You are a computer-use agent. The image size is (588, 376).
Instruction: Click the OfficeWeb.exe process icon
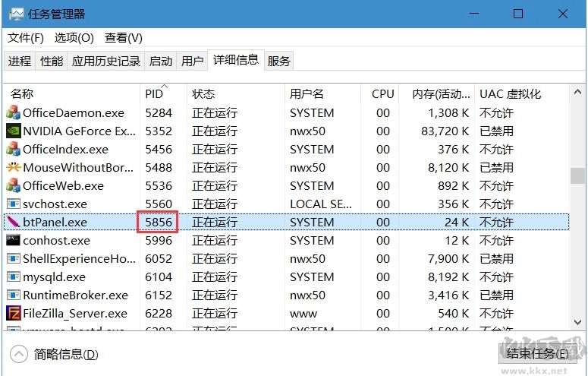coord(13,185)
